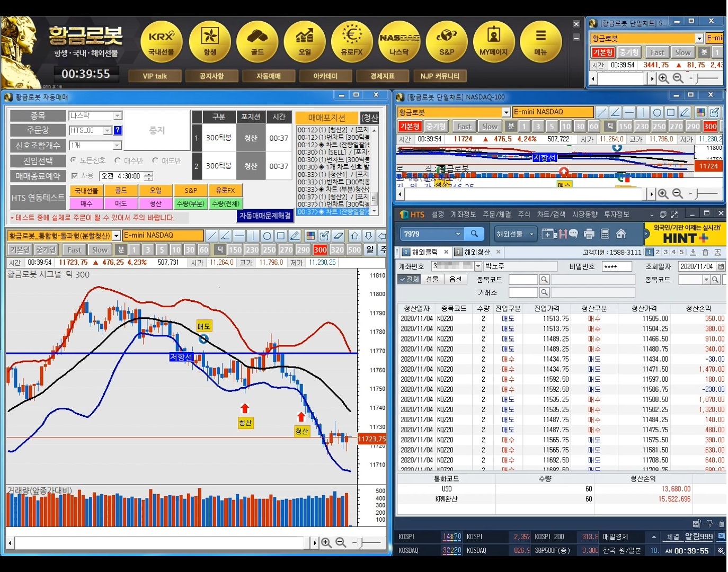Select the pencil tool in main chart
This screenshot has width=728, height=572.
point(295,236)
